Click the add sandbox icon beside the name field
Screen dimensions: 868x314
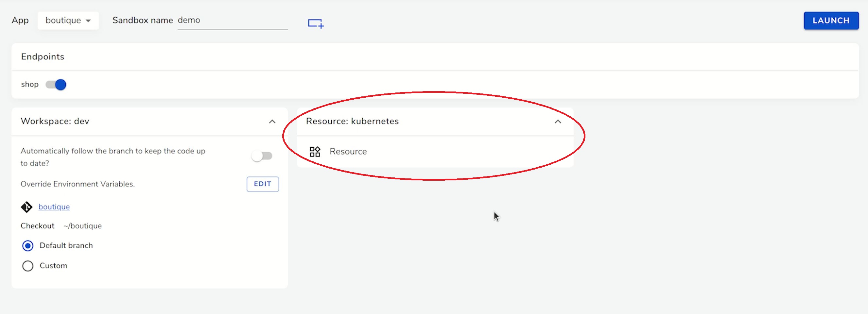(316, 23)
